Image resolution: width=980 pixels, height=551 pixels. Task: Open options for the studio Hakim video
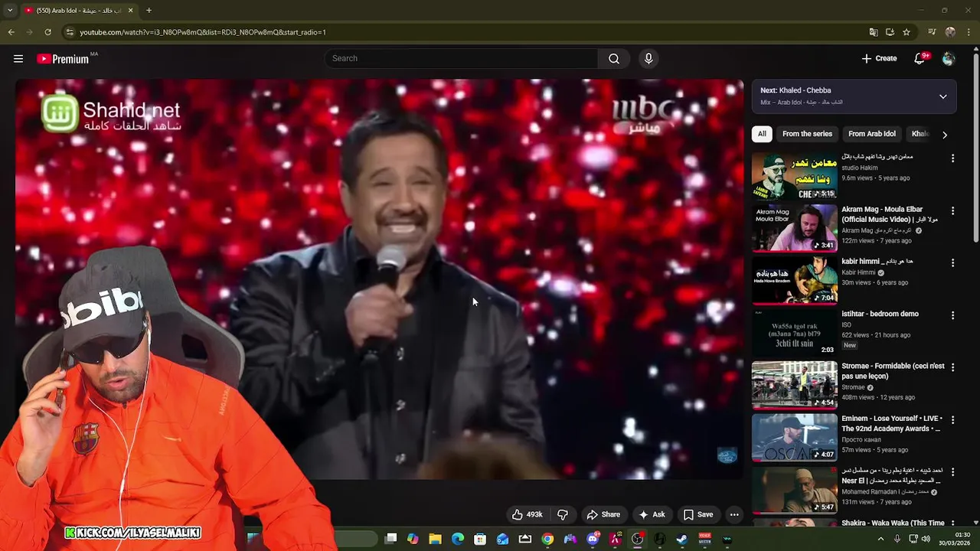tap(952, 158)
